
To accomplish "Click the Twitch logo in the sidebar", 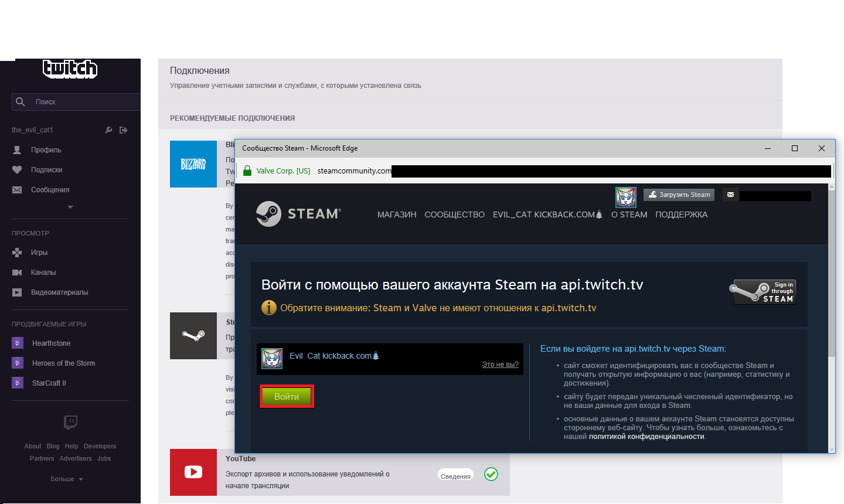I will point(70,69).
